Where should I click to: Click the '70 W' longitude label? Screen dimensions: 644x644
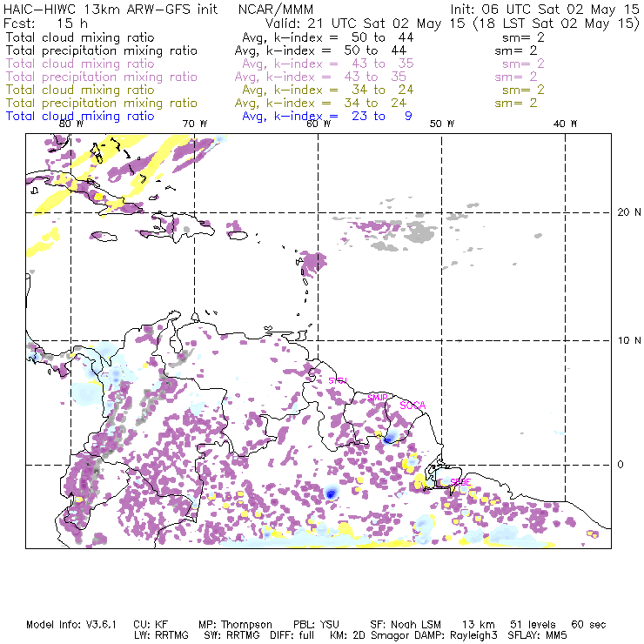click(x=195, y=124)
